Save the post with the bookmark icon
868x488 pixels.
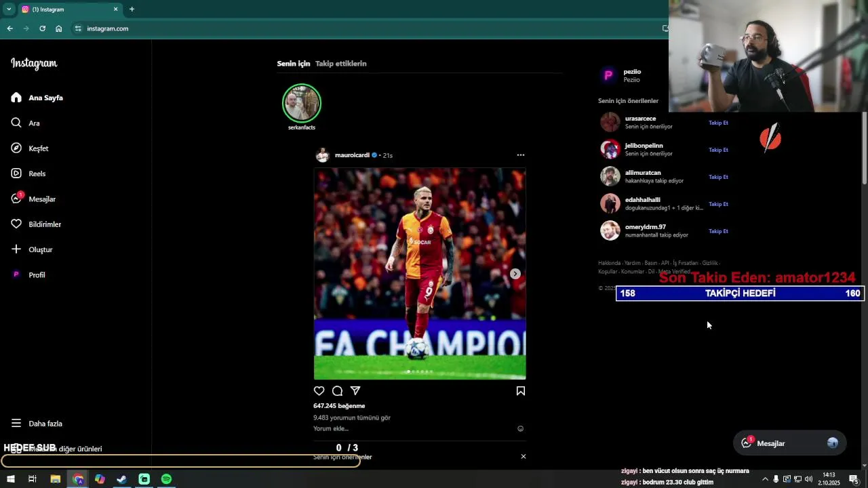pyautogui.click(x=521, y=391)
